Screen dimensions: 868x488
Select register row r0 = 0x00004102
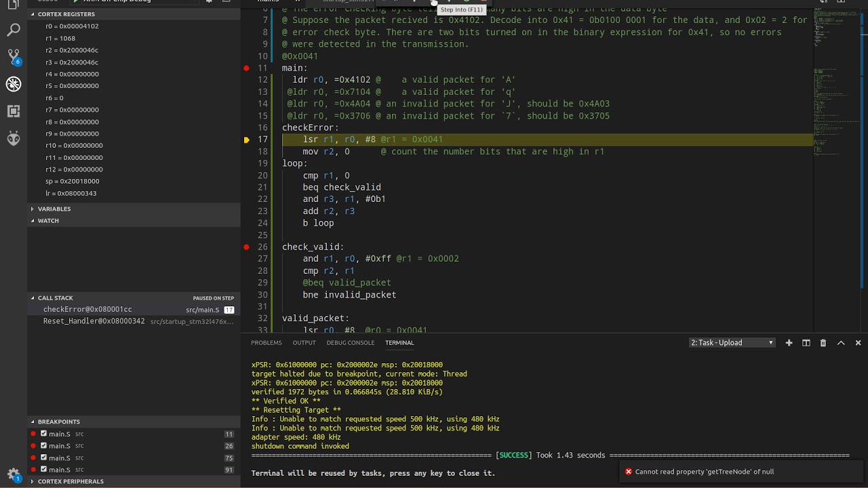134,26
